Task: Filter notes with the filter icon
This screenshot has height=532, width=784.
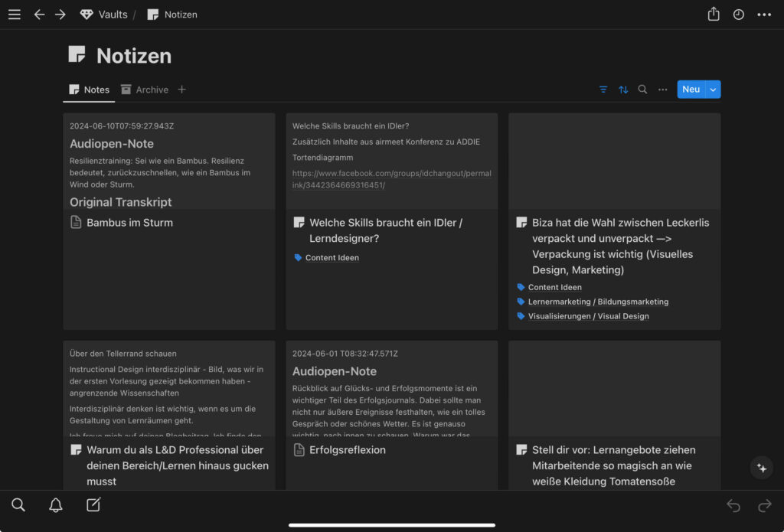Action: click(603, 90)
